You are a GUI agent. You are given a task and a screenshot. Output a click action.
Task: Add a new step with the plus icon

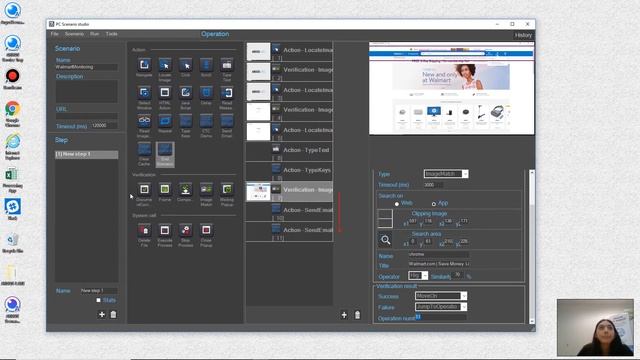(102, 314)
